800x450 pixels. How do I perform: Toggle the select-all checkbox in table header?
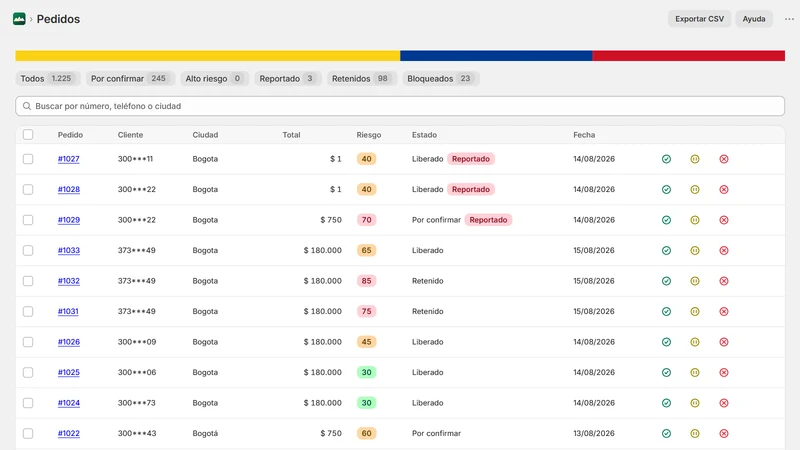click(28, 134)
